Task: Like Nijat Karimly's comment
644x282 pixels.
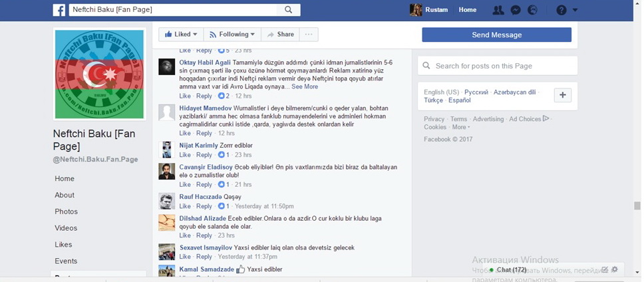Action: click(x=185, y=155)
